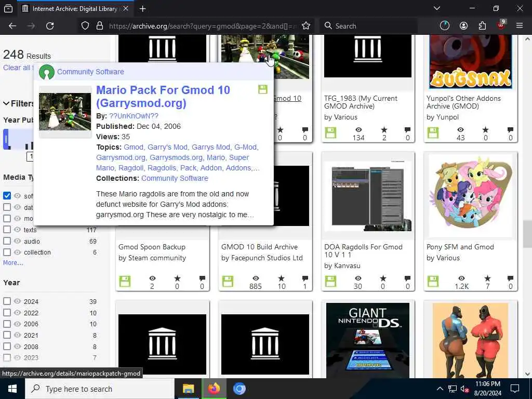Click the taskbar search box
Viewport: 532px width, 399px height.
[x=100, y=389]
